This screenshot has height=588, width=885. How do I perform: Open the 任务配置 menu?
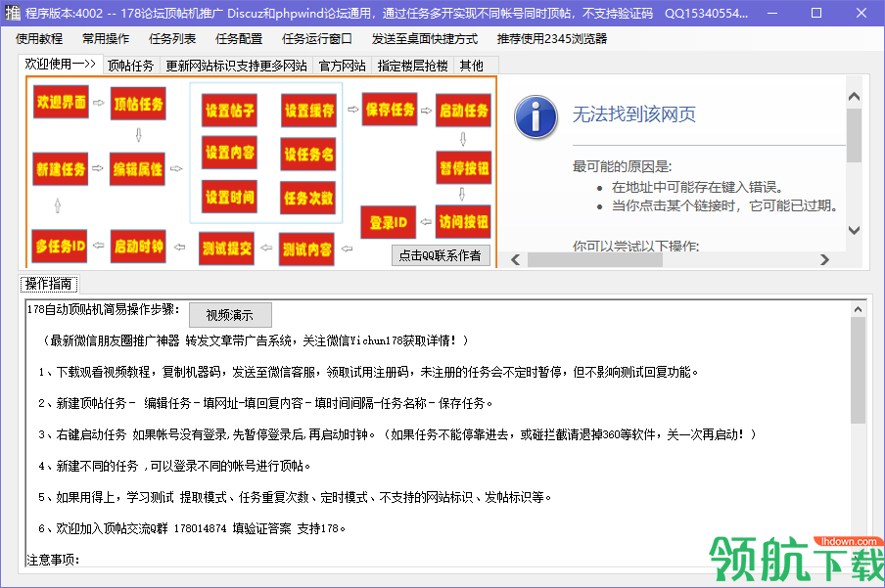click(x=239, y=38)
